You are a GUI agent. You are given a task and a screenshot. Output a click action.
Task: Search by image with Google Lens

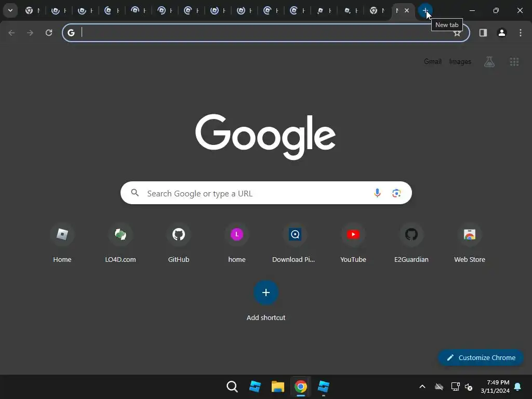(396, 193)
